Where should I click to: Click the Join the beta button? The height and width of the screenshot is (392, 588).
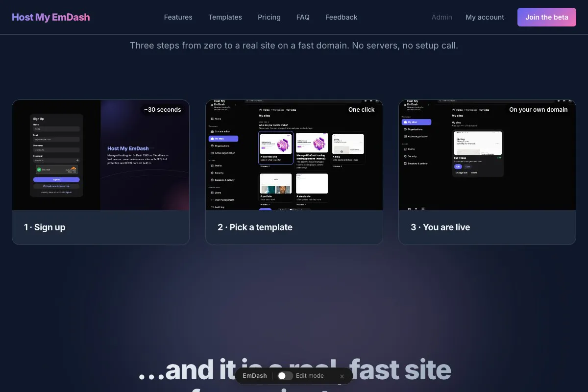pos(547,17)
